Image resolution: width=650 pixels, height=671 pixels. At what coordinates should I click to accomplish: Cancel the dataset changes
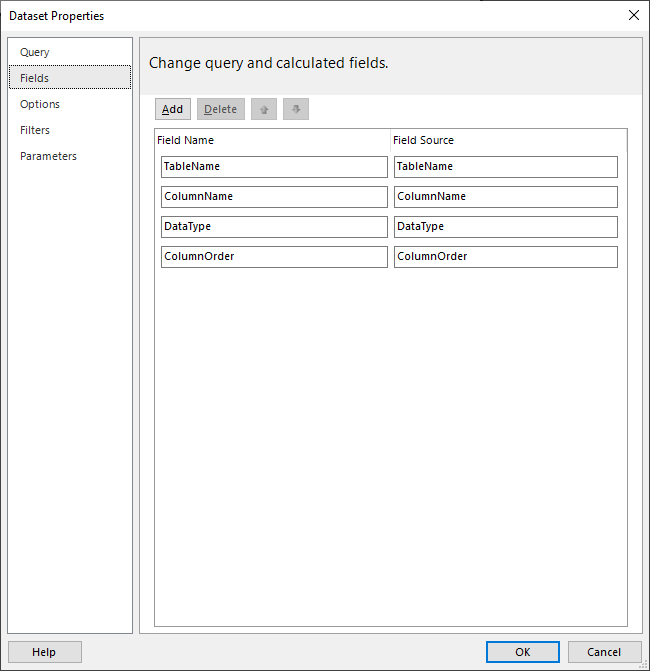click(604, 652)
